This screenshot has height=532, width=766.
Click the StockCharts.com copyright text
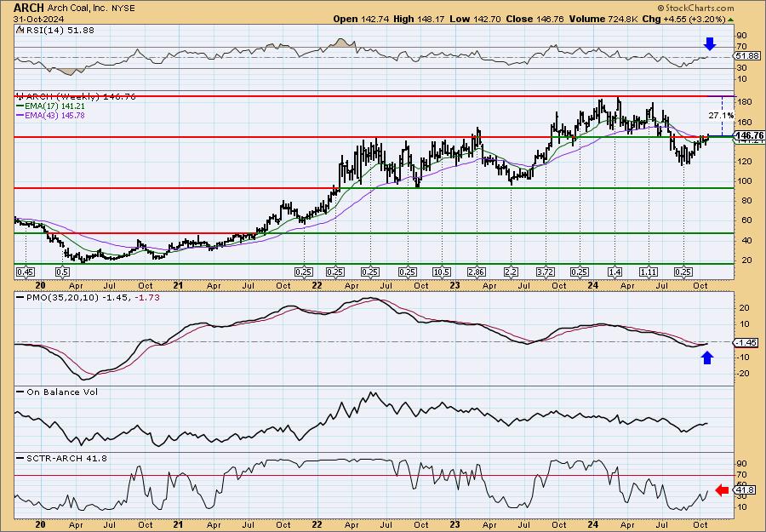point(695,8)
